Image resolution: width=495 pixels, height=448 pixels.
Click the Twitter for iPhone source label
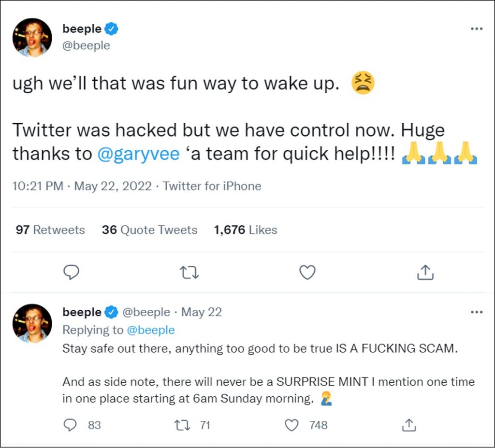[212, 186]
